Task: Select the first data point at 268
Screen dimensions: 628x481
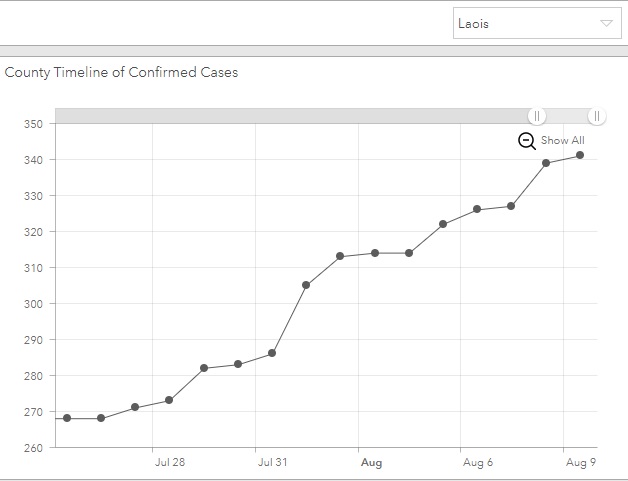Action: 67,418
